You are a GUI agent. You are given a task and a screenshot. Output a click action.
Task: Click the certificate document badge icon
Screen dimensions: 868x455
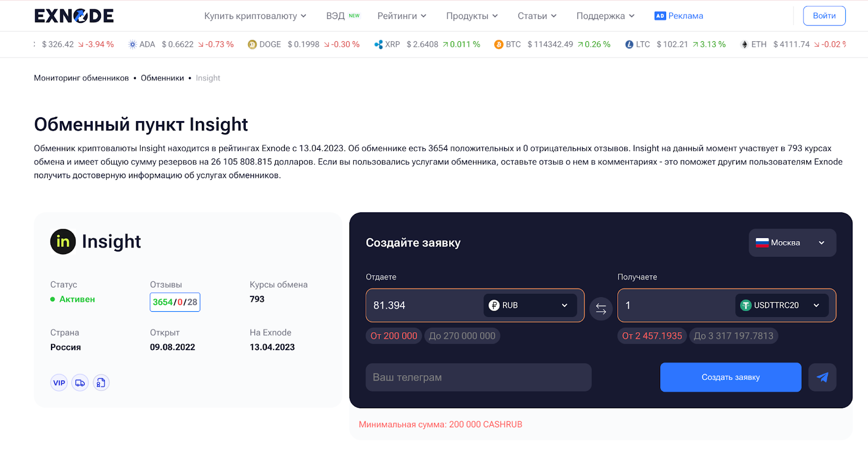[101, 383]
